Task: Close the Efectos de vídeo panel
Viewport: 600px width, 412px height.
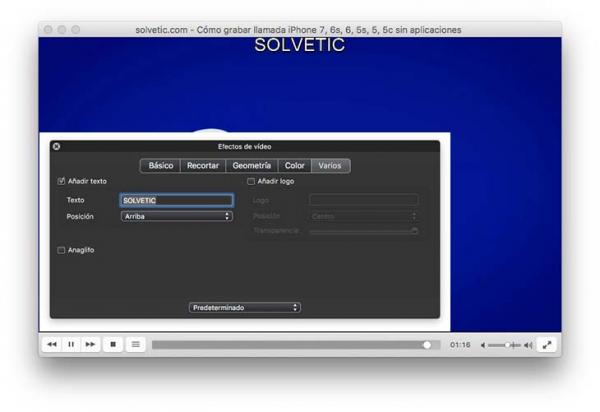Action: tap(56, 147)
